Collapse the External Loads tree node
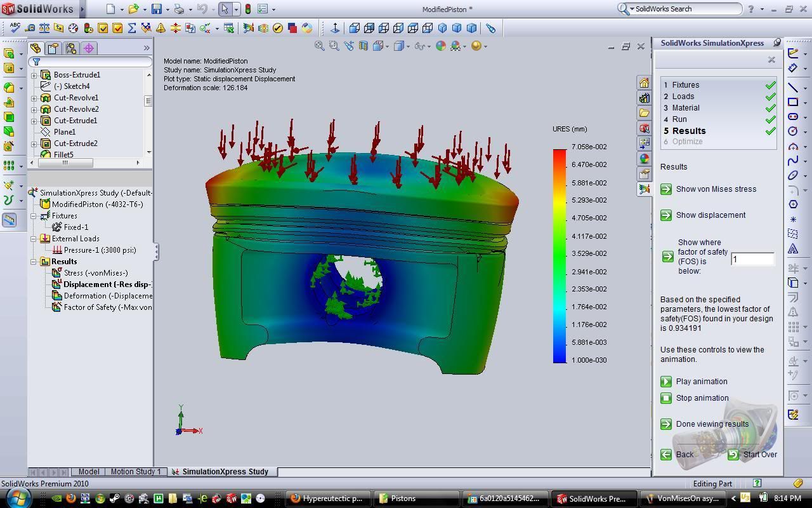Image resolution: width=812 pixels, height=508 pixels. (x=34, y=239)
